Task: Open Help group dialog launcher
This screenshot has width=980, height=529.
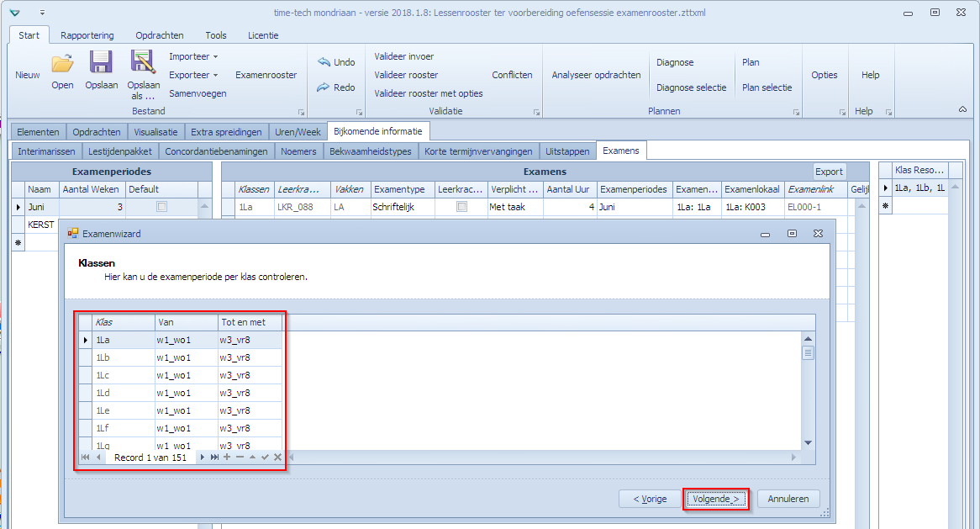Action: click(x=888, y=113)
